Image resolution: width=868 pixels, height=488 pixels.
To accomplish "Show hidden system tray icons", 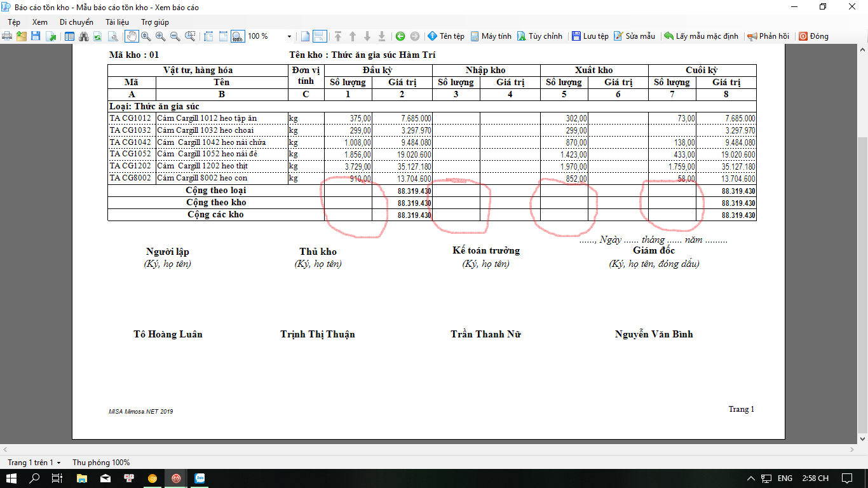I will pos(752,478).
